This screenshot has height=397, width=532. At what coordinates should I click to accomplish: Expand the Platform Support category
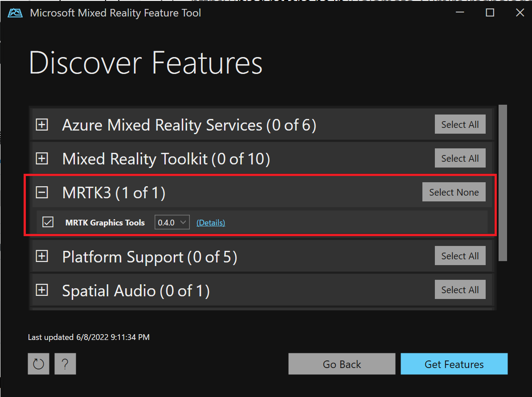click(x=41, y=256)
